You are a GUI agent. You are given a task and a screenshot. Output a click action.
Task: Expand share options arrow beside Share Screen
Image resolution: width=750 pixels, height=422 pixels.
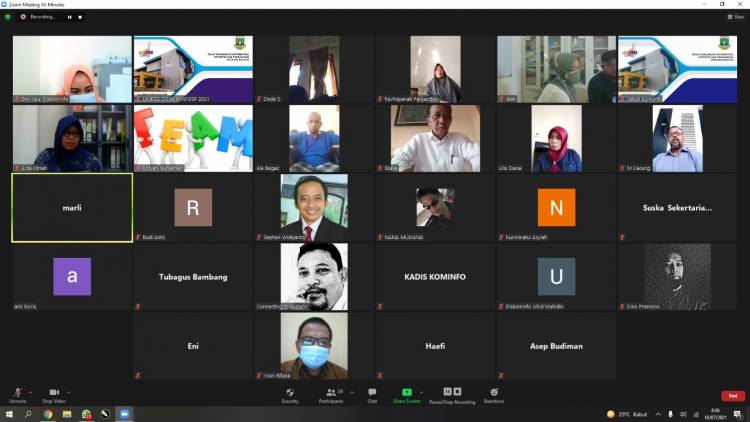[421, 392]
